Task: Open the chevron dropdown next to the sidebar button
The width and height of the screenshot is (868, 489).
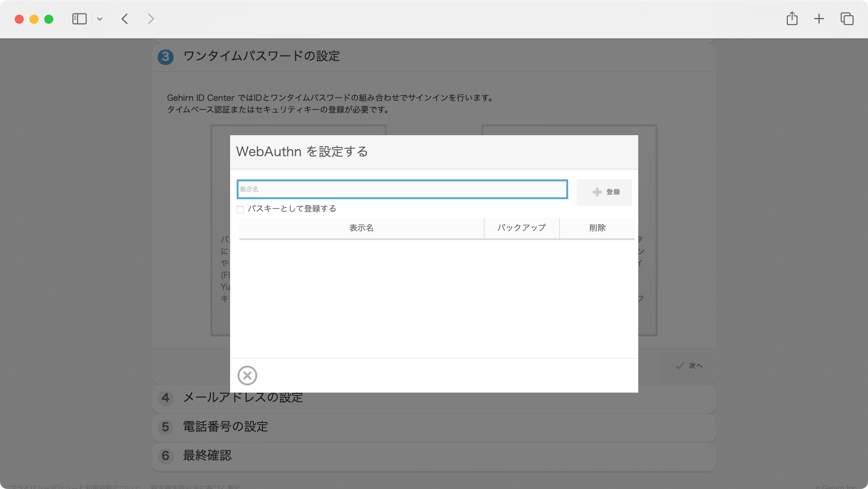Action: [x=99, y=19]
